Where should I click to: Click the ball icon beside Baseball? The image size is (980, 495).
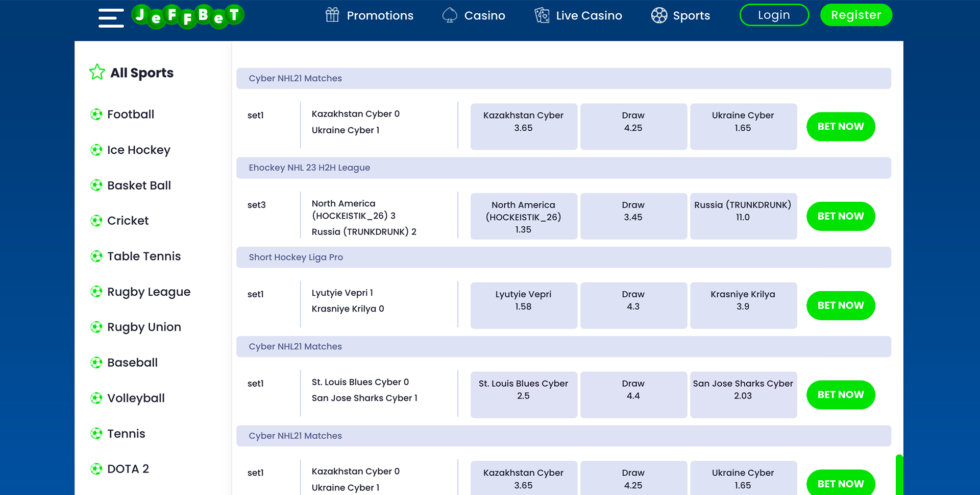tap(96, 363)
